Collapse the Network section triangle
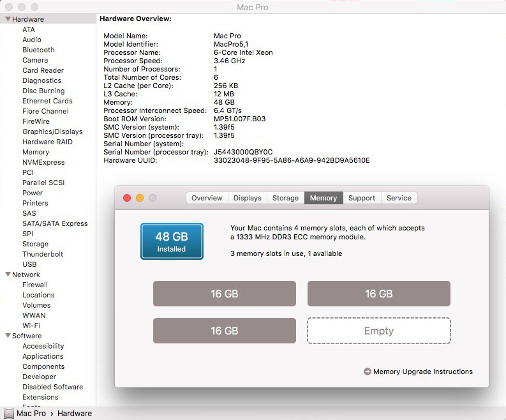506x420 pixels. pos(8,274)
